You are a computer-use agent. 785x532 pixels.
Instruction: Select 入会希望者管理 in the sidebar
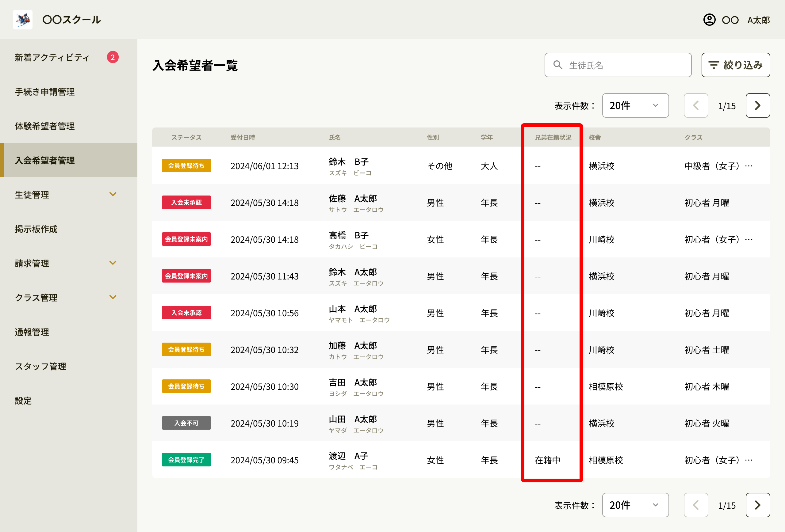coord(69,160)
